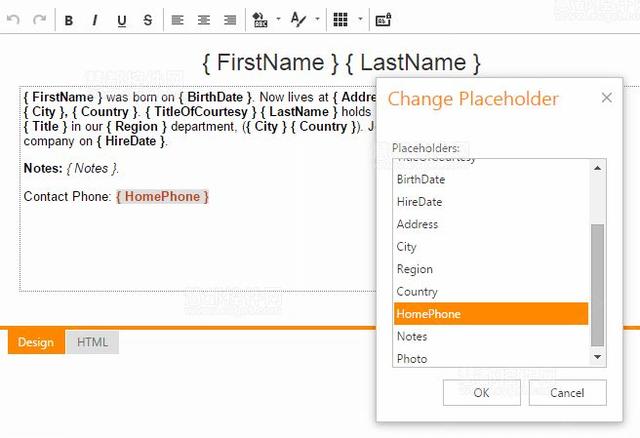Click the { BirthDate } placeholder in editor
Screen dimensions: 640x438
click(215, 97)
